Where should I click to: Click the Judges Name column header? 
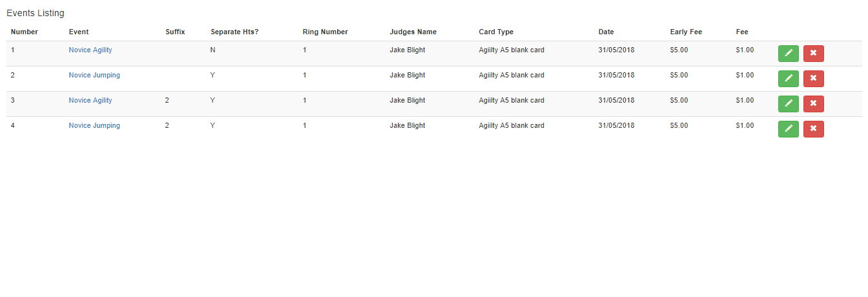click(x=413, y=32)
